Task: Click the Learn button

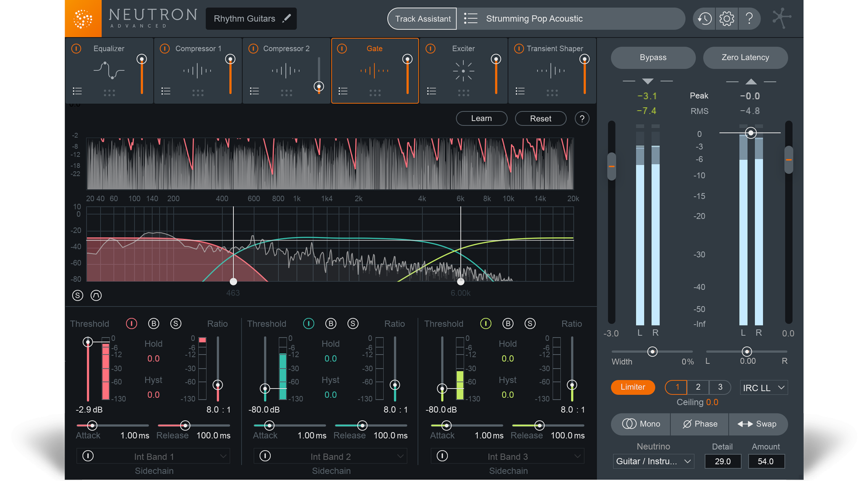Action: [481, 119]
